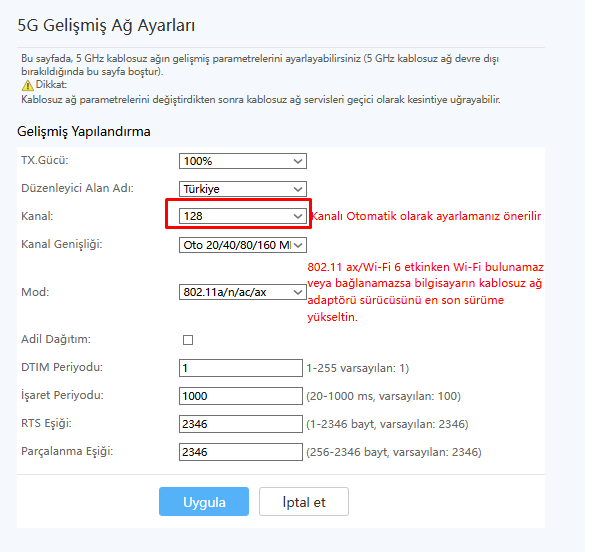
Task: Expand the Kanal Genişliği Oto 20/40/80/160 dropdown
Action: [x=243, y=245]
